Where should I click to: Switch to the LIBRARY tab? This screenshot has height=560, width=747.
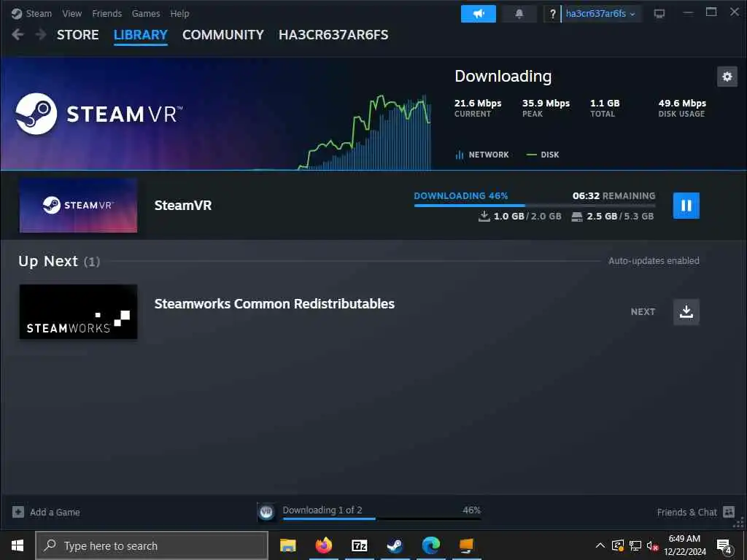pos(141,35)
